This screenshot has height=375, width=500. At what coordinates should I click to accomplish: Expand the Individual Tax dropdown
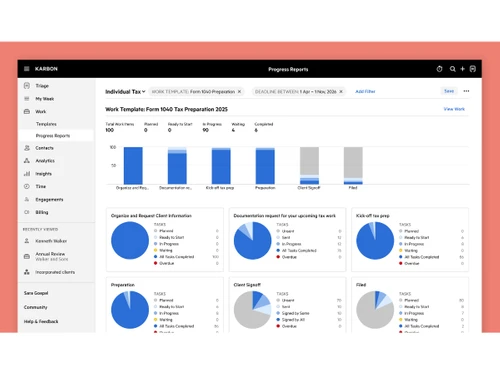125,92
